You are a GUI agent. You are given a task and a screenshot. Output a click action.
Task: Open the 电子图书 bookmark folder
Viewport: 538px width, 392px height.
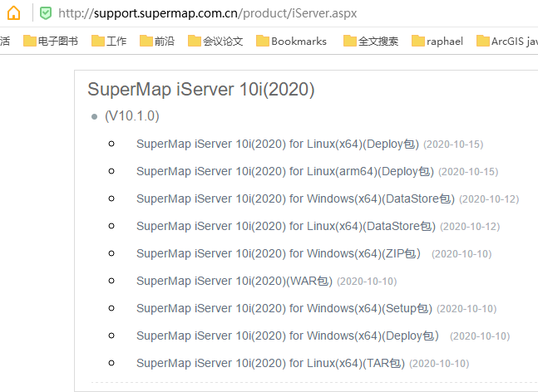pyautogui.click(x=51, y=42)
